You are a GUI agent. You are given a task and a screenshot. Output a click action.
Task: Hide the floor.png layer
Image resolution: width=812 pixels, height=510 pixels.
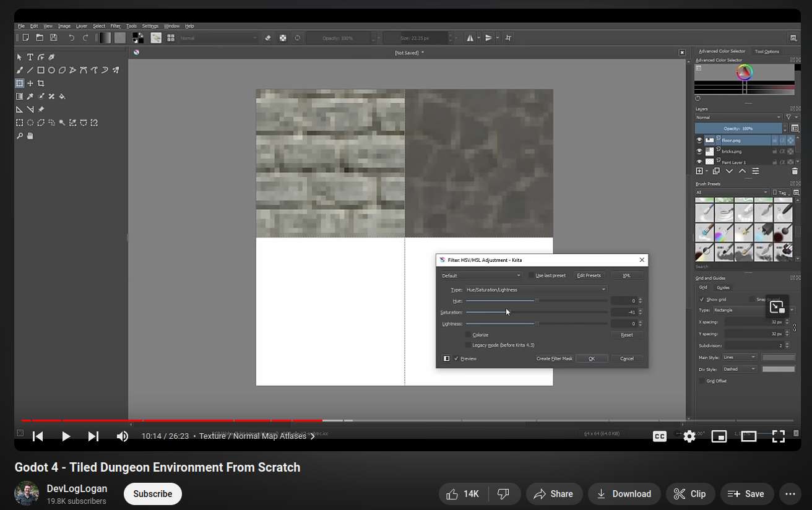click(x=699, y=140)
